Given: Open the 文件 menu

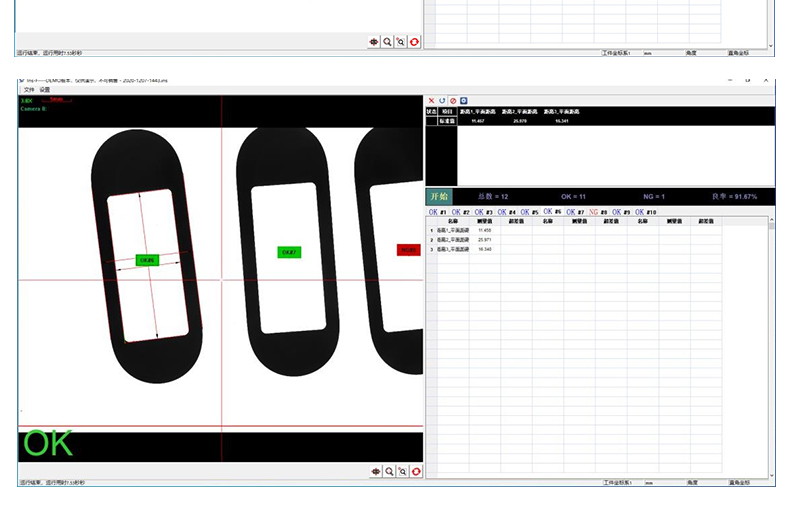Looking at the screenshot, I should (29, 90).
